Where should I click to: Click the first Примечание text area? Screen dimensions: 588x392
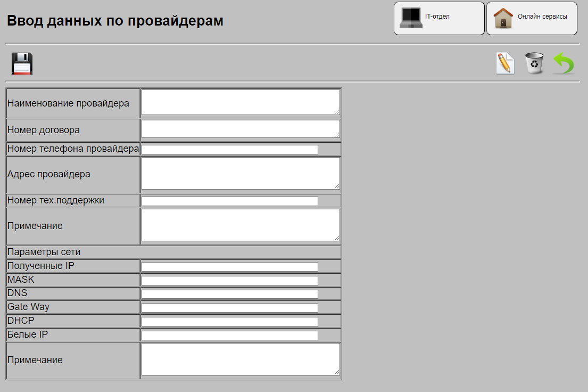(239, 225)
